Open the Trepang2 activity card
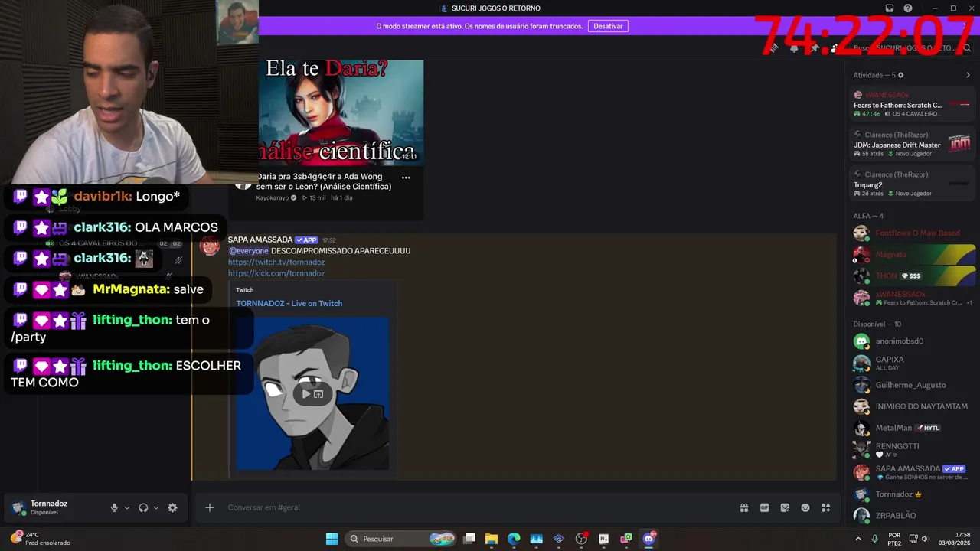The image size is (980, 551). pyautogui.click(x=913, y=184)
